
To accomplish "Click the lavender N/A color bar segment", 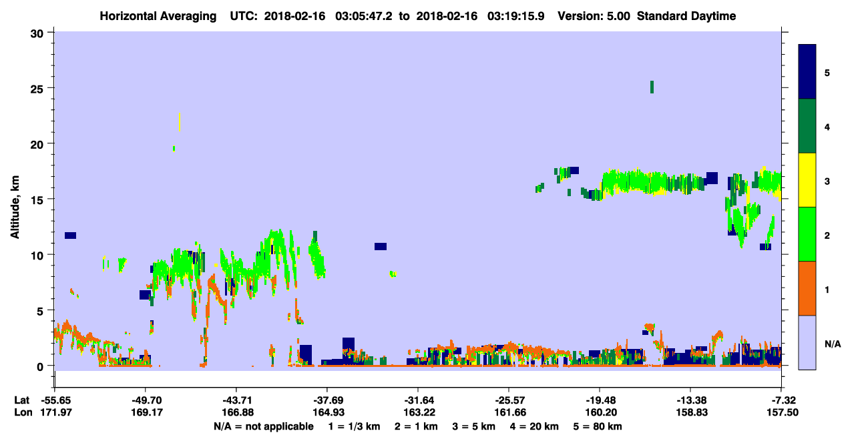I will pyautogui.click(x=807, y=342).
